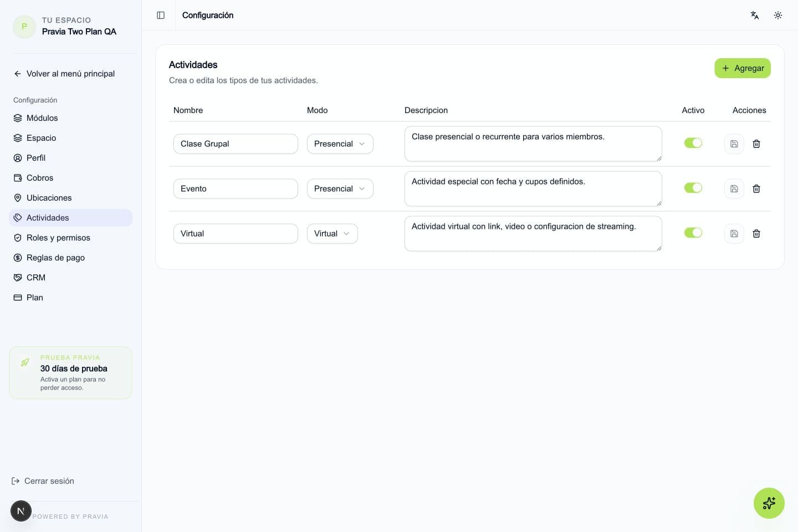798x532 pixels.
Task: Edit the Clase presencial description box
Action: pos(533,144)
